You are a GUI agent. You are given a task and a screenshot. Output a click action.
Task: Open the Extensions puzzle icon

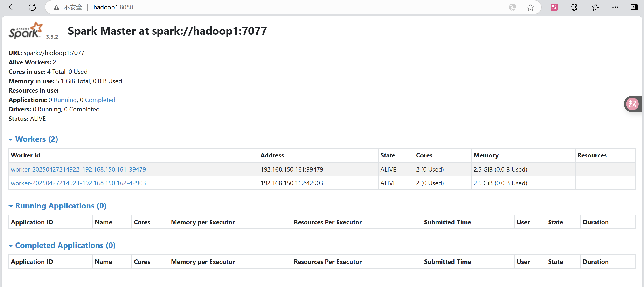[x=574, y=7]
